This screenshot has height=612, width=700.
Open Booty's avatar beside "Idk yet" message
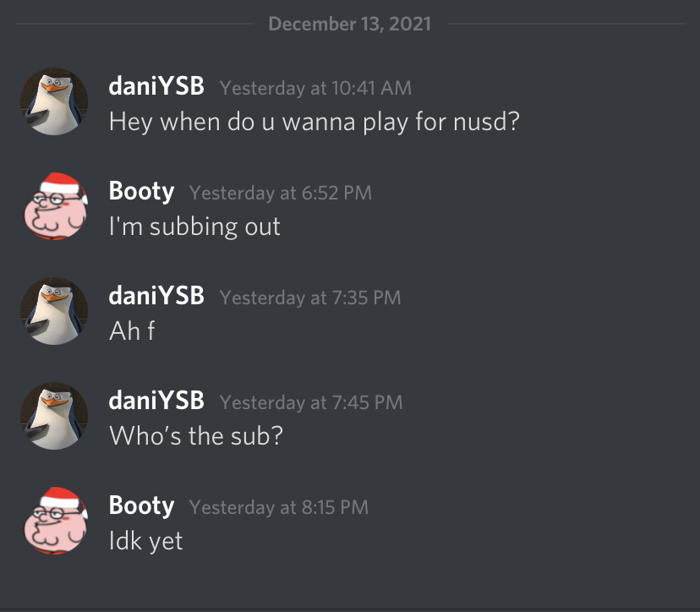tap(55, 521)
